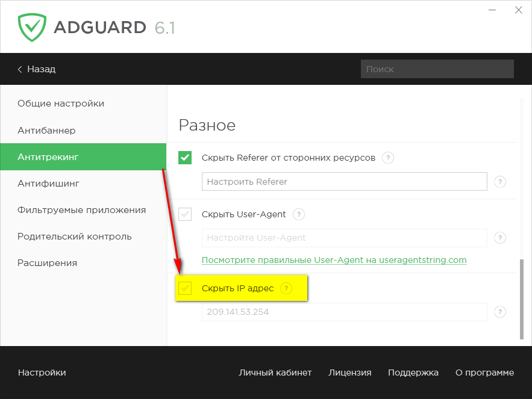This screenshot has height=399, width=532.
Task: Open useragentstring.com User-Agent link
Action: pos(334,260)
